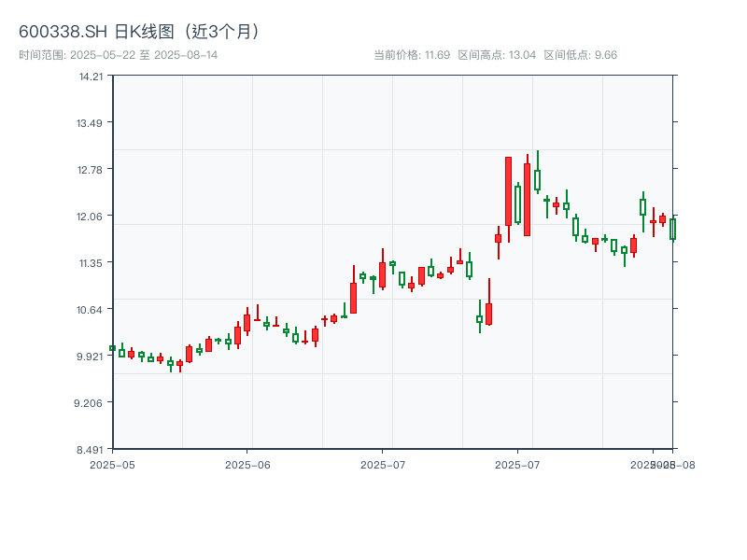Select the 10.64 price axis label
Screen dimensions: 747x560
(91, 310)
